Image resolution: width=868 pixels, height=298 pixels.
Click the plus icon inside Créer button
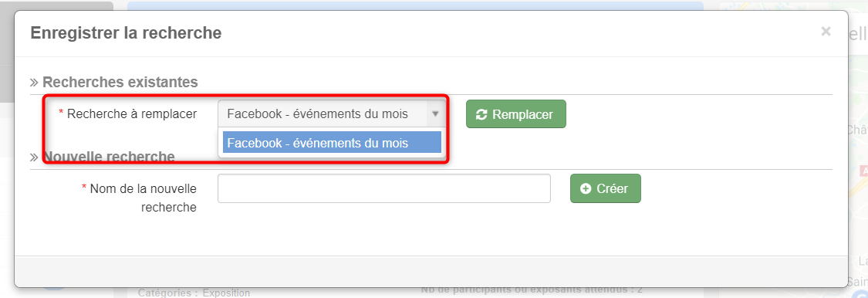[x=585, y=189]
